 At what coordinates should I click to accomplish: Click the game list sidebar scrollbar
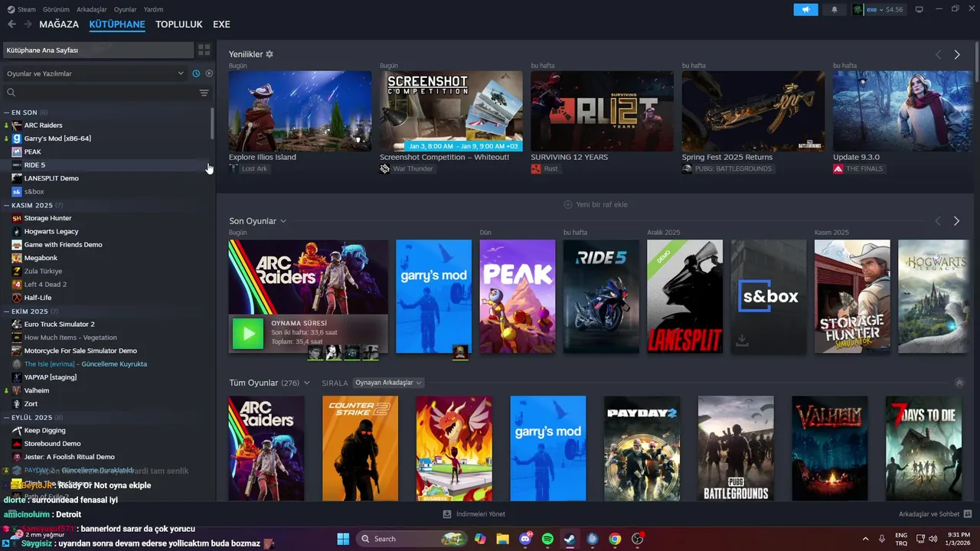coord(213,123)
